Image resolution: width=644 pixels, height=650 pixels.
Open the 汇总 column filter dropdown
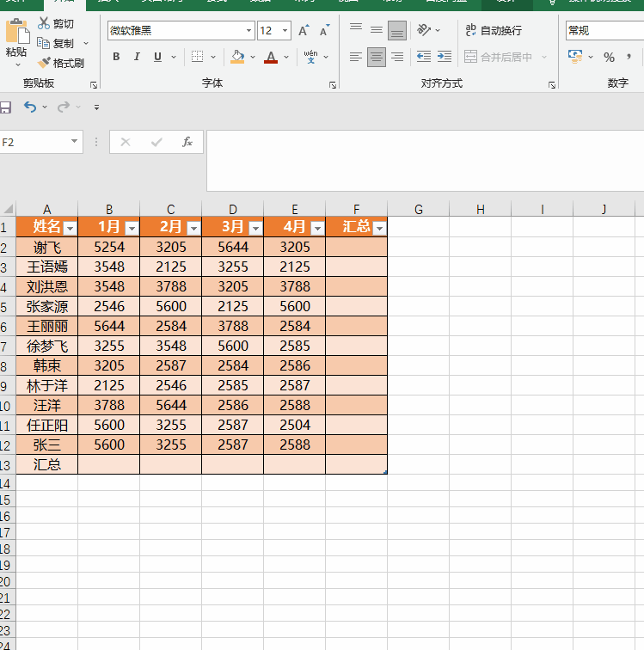click(x=380, y=228)
